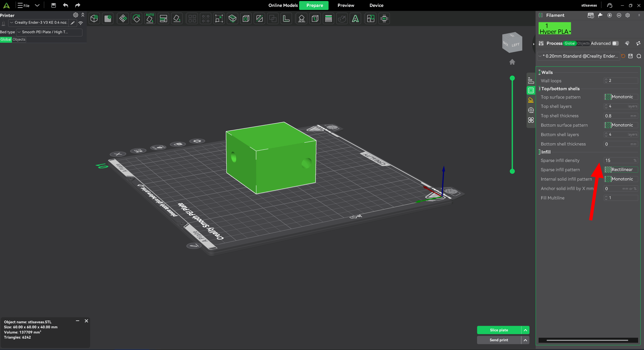
Task: Click the Send print button
Action: click(x=499, y=340)
